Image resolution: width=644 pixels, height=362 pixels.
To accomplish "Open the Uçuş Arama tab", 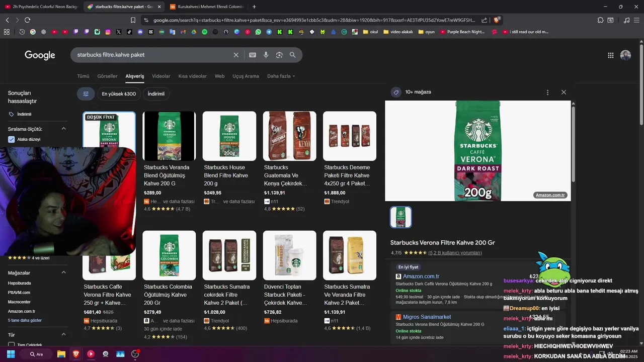I will point(246,76).
